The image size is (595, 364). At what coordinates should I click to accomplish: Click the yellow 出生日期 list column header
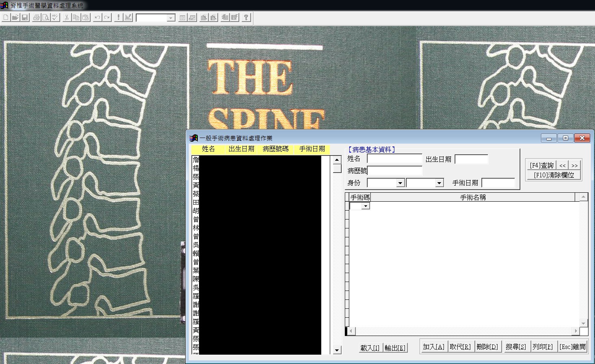[242, 149]
